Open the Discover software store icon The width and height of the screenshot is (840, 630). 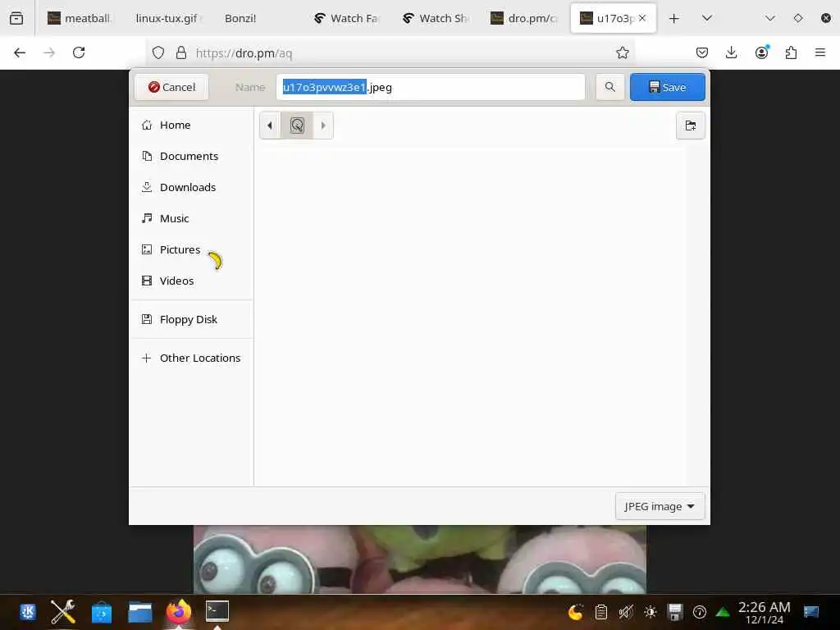[101, 612]
